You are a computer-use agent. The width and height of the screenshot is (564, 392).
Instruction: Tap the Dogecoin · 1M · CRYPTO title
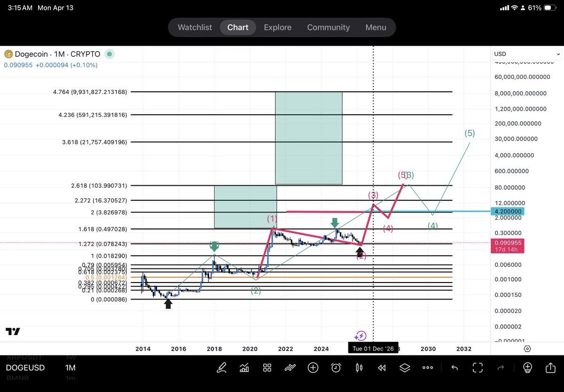tap(57, 54)
